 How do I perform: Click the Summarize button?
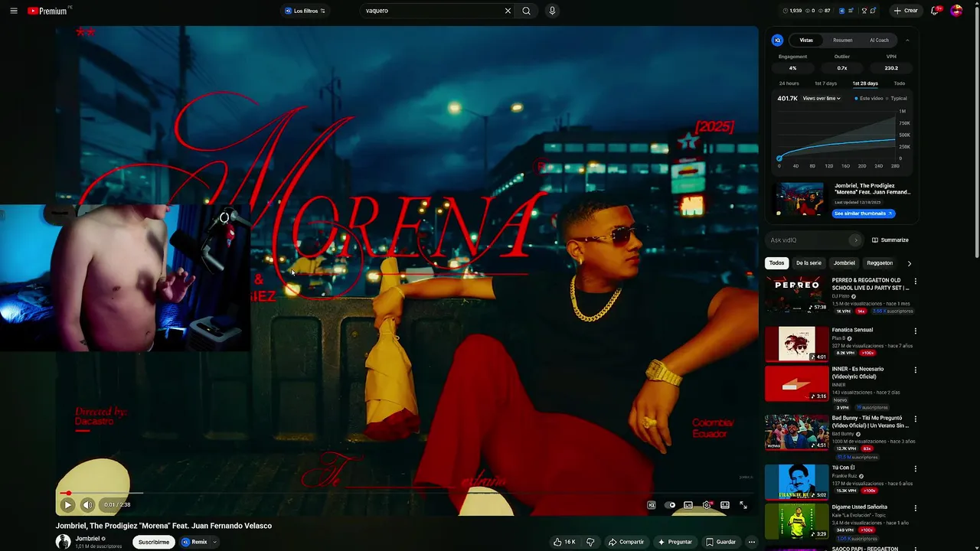click(890, 240)
